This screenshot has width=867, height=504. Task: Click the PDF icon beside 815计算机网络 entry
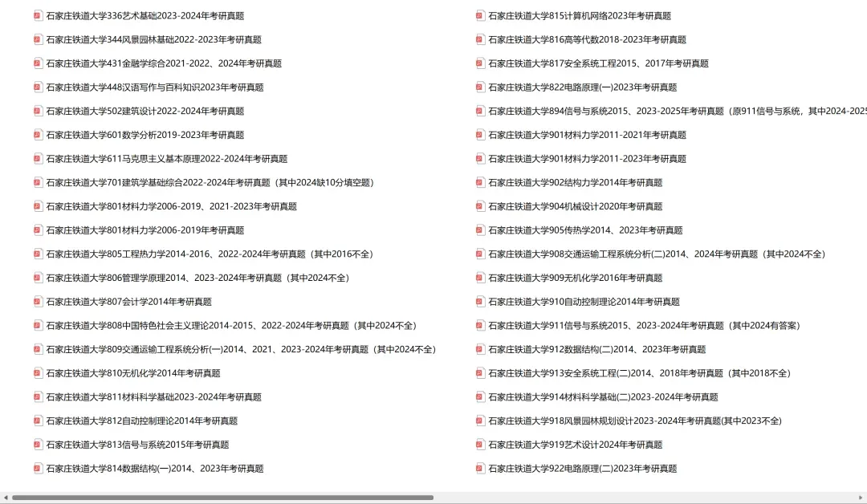click(480, 15)
